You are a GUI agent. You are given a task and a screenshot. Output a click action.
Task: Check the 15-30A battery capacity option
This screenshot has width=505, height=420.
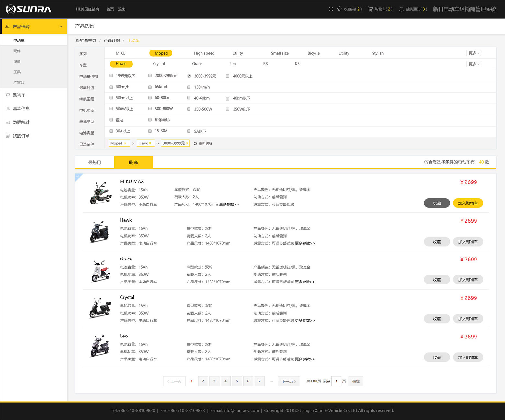point(150,131)
